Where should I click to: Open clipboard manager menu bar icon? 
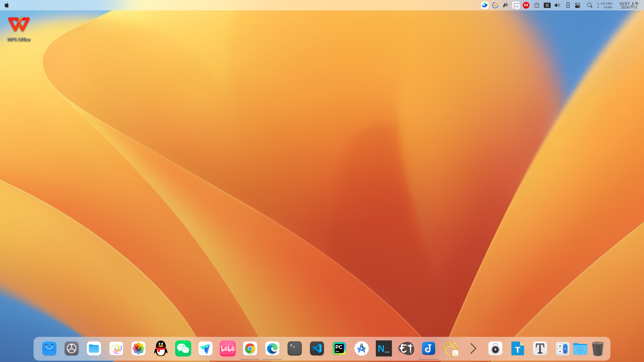[x=537, y=5]
